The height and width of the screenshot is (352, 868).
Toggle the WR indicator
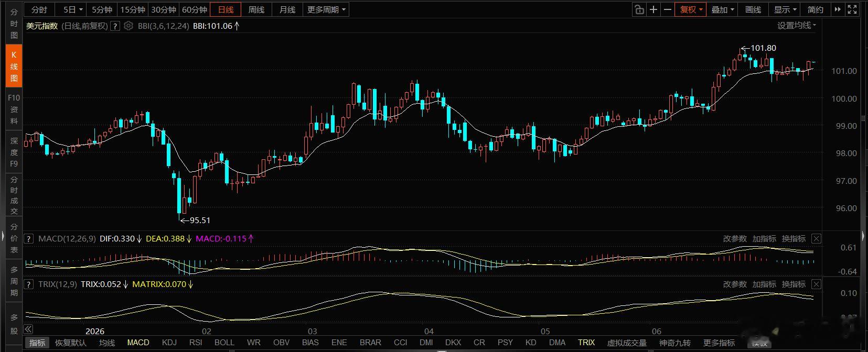pos(254,343)
